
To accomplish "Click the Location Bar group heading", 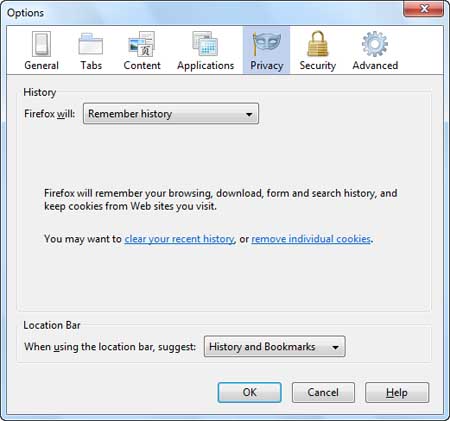I will tap(52, 325).
